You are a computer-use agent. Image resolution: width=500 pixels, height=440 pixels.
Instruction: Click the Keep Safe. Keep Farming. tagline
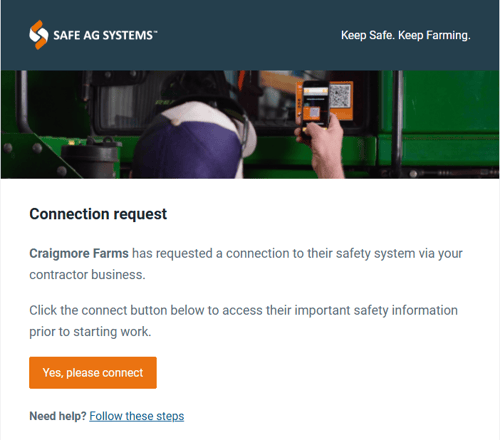(406, 35)
